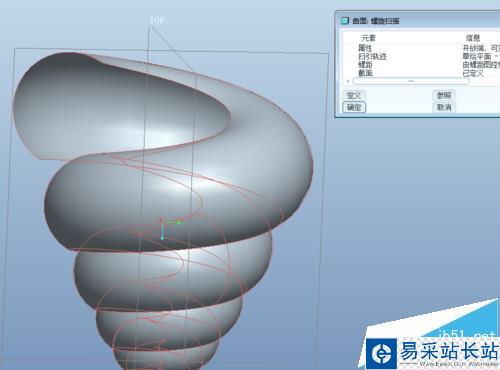Select the 截面 element row
Viewport: 500px width, 370px height.
point(422,73)
